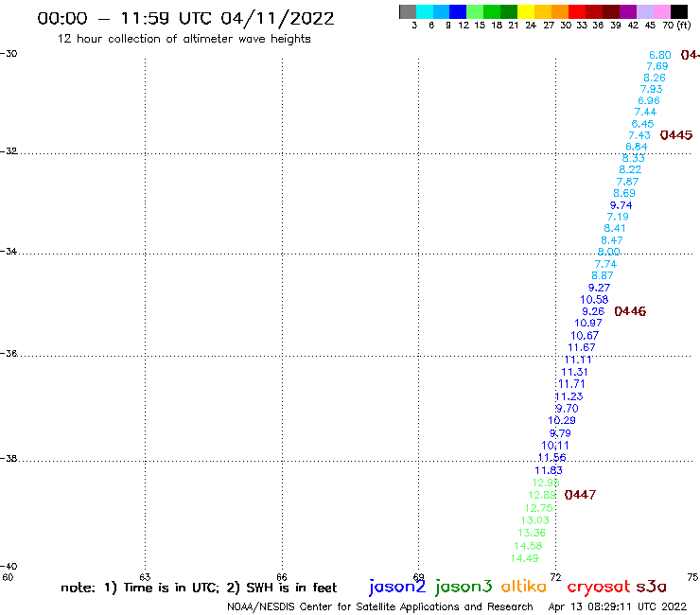Click the wave height value '6.45'

coord(643,124)
